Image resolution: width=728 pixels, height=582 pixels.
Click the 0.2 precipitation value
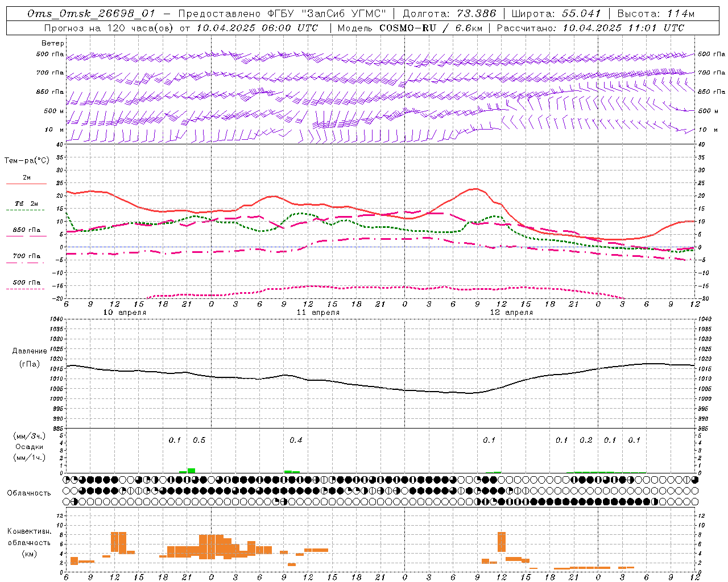(x=586, y=440)
